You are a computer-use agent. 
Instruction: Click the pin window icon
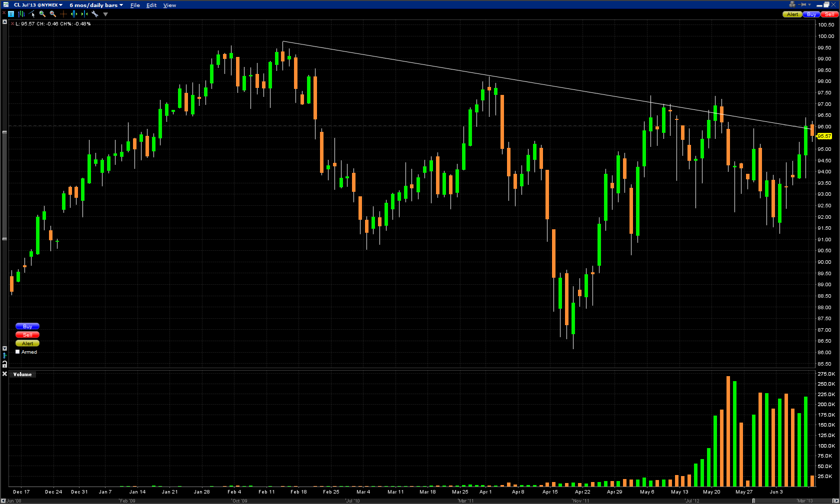coord(803,4)
